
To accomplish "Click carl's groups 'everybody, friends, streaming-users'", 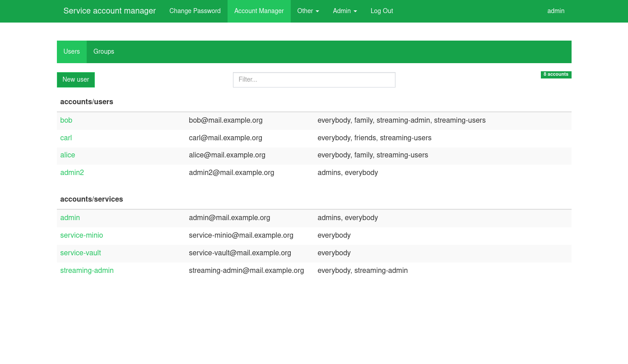I will coord(375,138).
